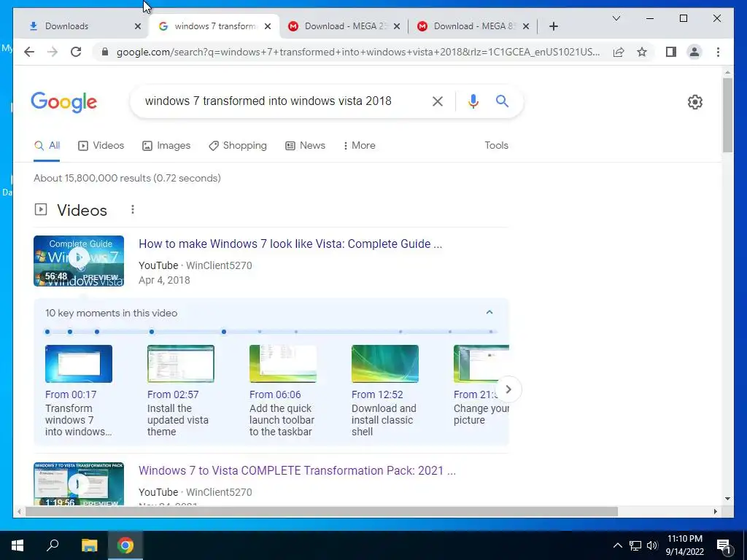The height and width of the screenshot is (560, 747).
Task: Open 'How to make Windows 7 look like Vista' link
Action: [290, 244]
